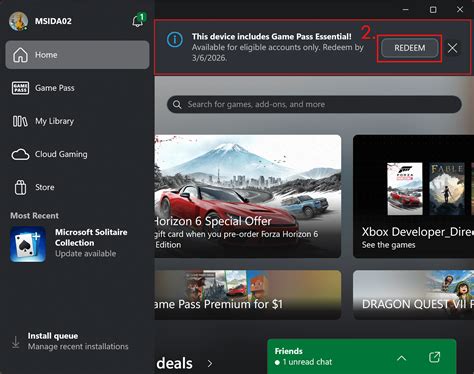474x374 pixels.
Task: Click Manage recent installations text
Action: 78,347
